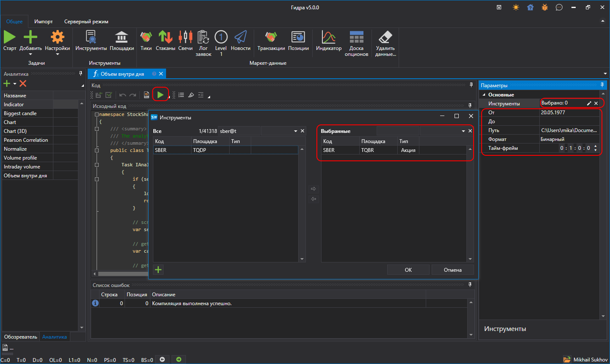
Task: Click OK in Инструменты dialog
Action: coord(408,270)
